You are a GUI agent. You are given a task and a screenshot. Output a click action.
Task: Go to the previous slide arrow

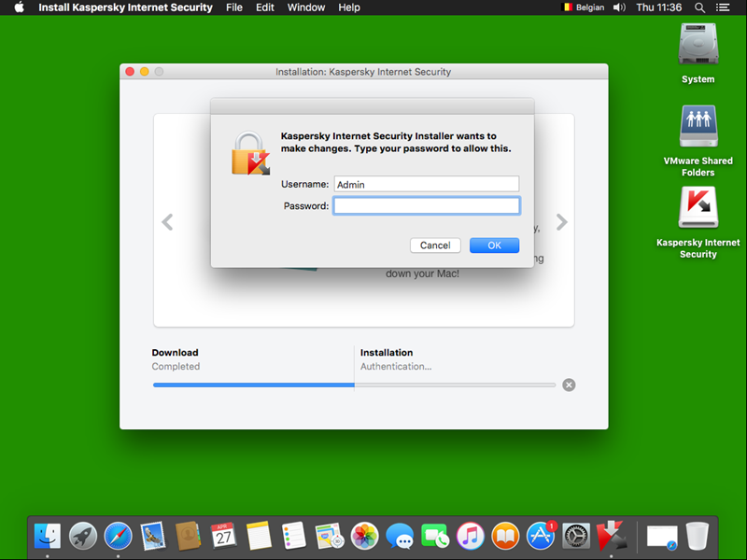[x=167, y=222]
